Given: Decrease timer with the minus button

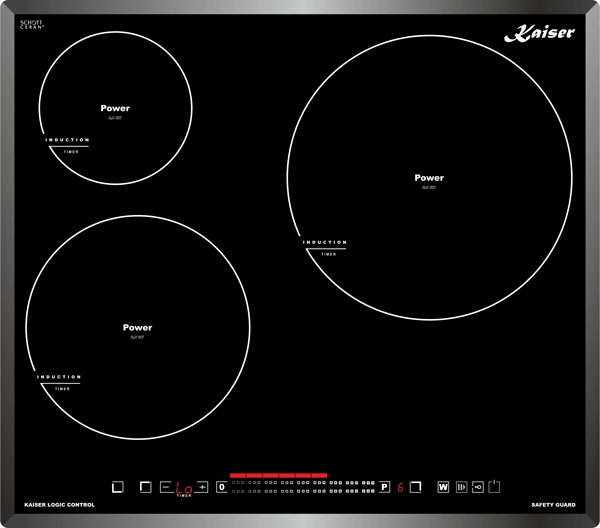Looking at the screenshot, I should [x=165, y=487].
